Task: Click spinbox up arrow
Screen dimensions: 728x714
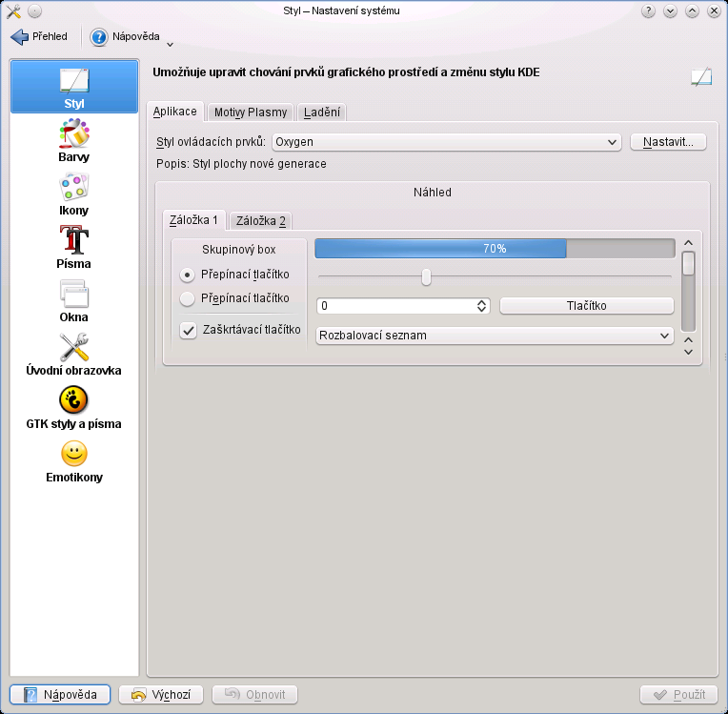Action: [x=481, y=302]
